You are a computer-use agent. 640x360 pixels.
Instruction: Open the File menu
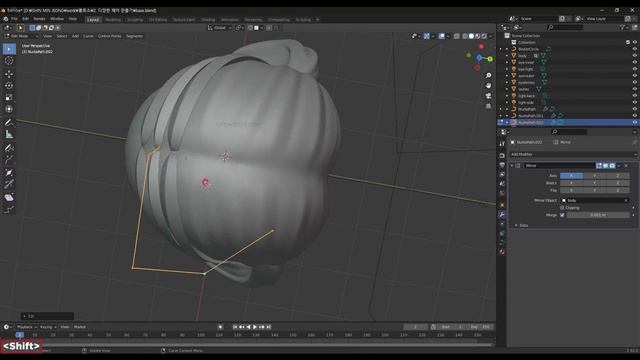(x=14, y=19)
